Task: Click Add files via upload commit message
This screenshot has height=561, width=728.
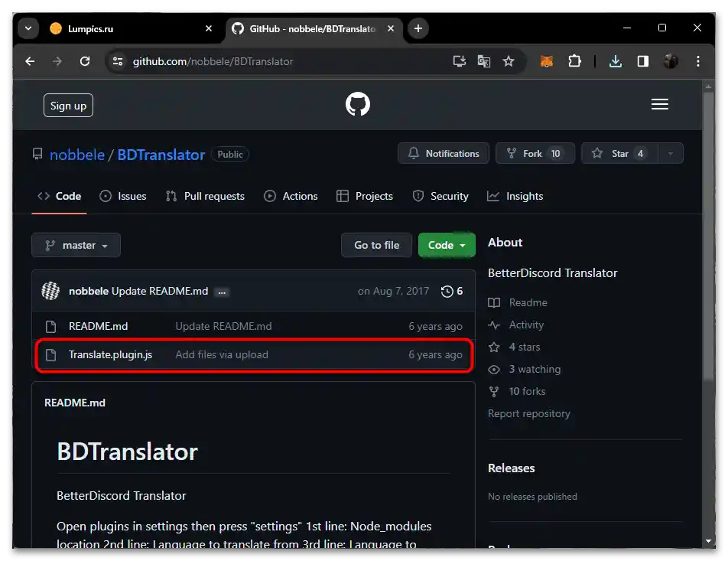Action: (222, 355)
